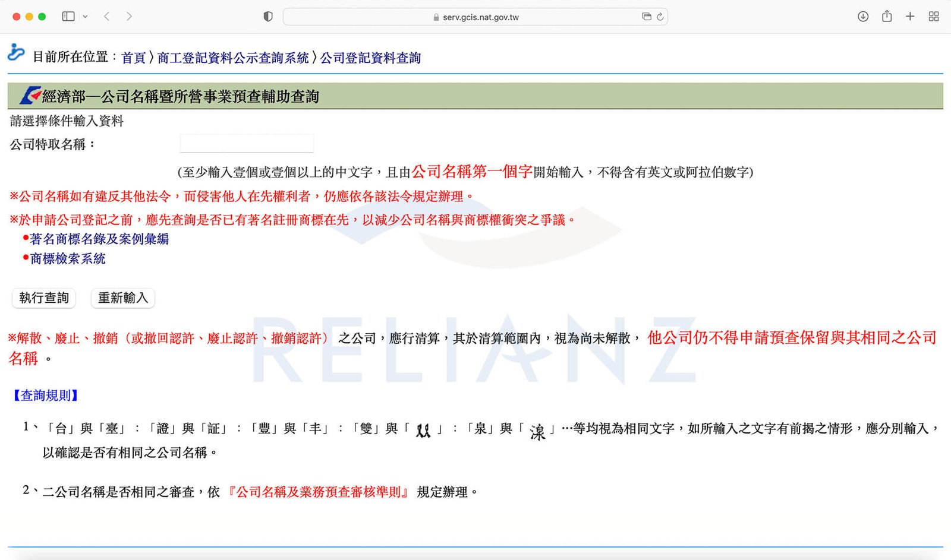The height and width of the screenshot is (560, 951).
Task: Click the red bullet before 商標檢索系統
Action: tap(26, 258)
